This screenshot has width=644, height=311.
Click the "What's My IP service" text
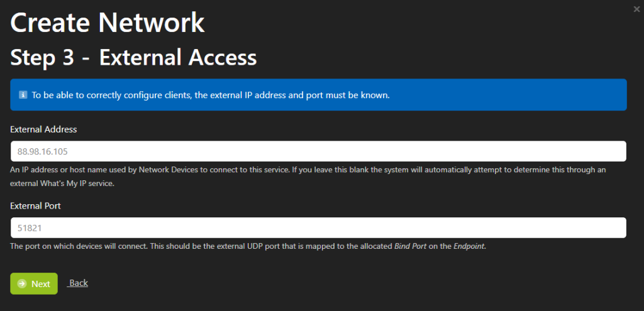click(76, 183)
